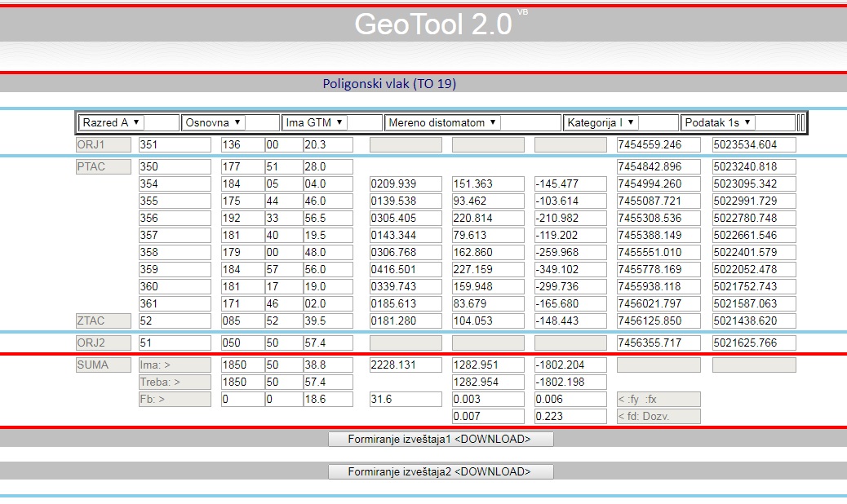Select the PTAC point number field 350
The height and width of the screenshot is (504, 847).
pyautogui.click(x=174, y=167)
